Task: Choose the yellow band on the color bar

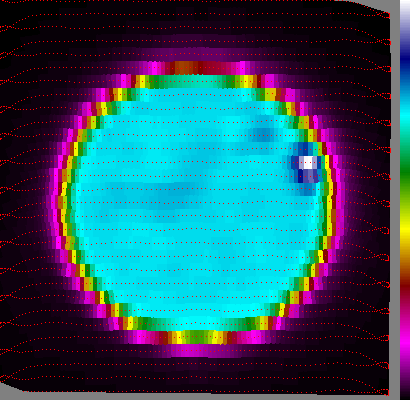Action: pyautogui.click(x=405, y=228)
